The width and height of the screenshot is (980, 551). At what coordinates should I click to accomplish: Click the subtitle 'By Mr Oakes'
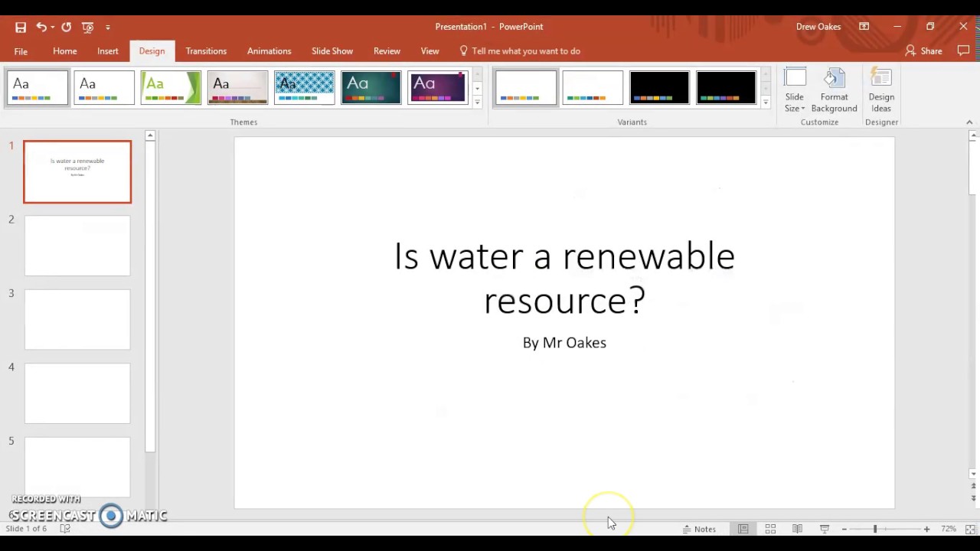564,343
